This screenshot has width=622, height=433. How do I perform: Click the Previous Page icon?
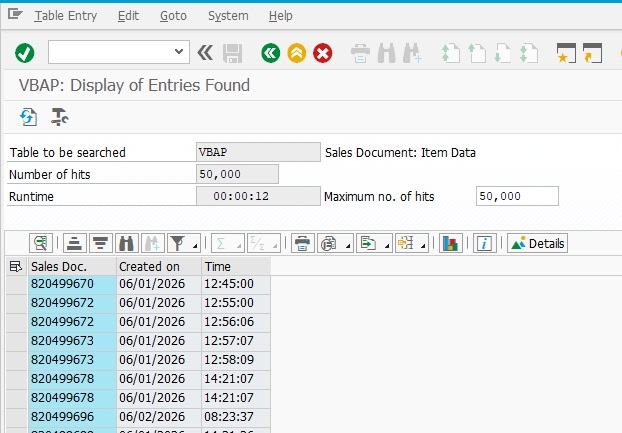(477, 53)
